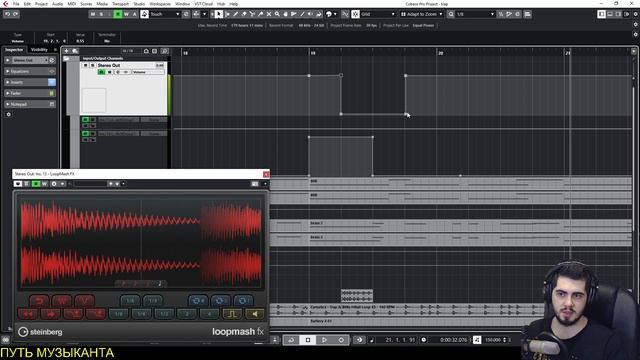Close the LoopMash FX plugin window
Viewport: 640px width, 360px height.
[x=266, y=174]
